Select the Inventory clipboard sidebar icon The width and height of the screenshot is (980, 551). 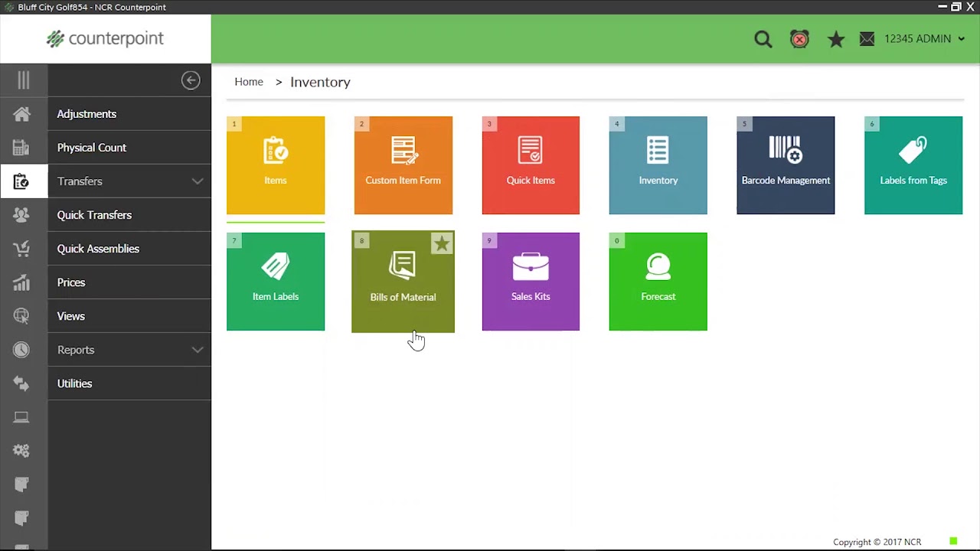[x=21, y=181]
